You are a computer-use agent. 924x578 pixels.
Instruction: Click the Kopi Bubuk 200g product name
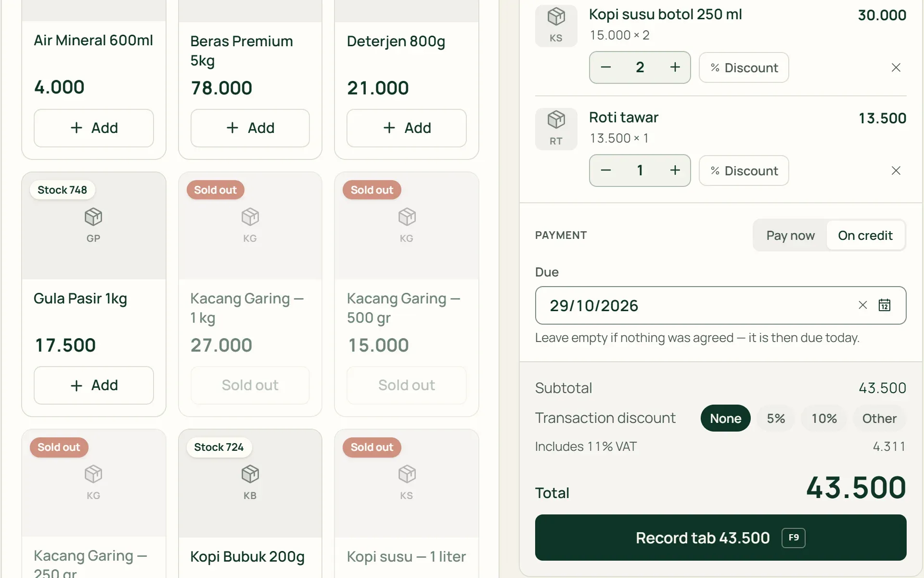pos(247,557)
